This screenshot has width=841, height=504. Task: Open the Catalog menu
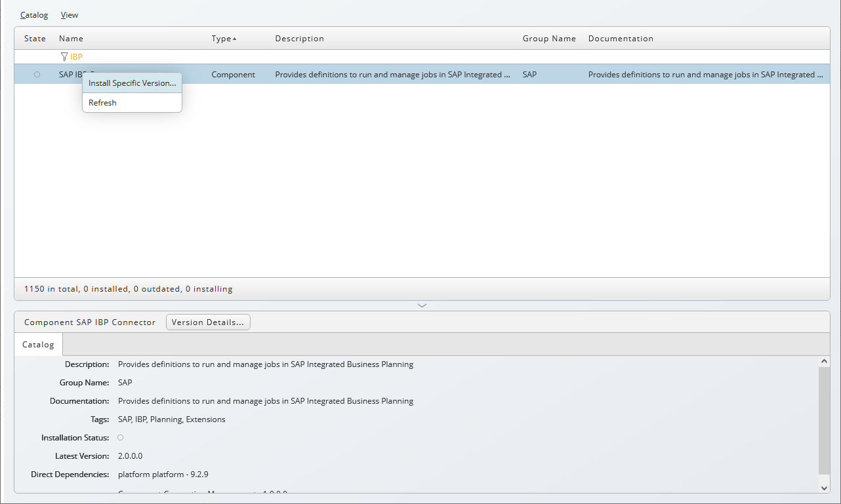coord(34,15)
